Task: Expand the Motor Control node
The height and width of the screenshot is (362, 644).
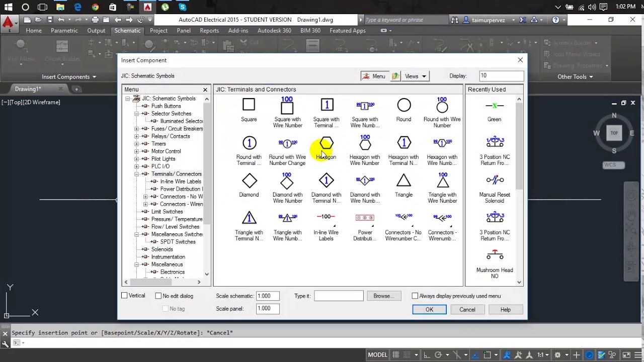Action: [x=136, y=151]
